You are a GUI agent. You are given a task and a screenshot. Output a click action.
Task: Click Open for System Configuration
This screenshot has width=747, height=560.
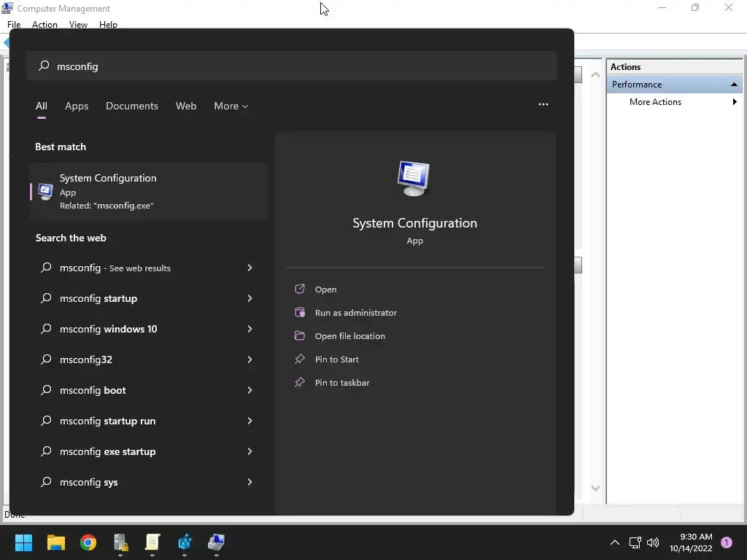[326, 289]
